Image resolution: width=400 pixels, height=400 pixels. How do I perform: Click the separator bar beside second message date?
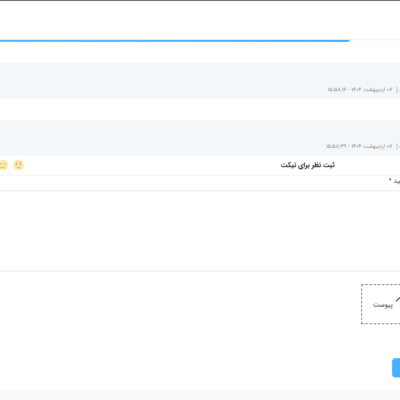(397, 147)
